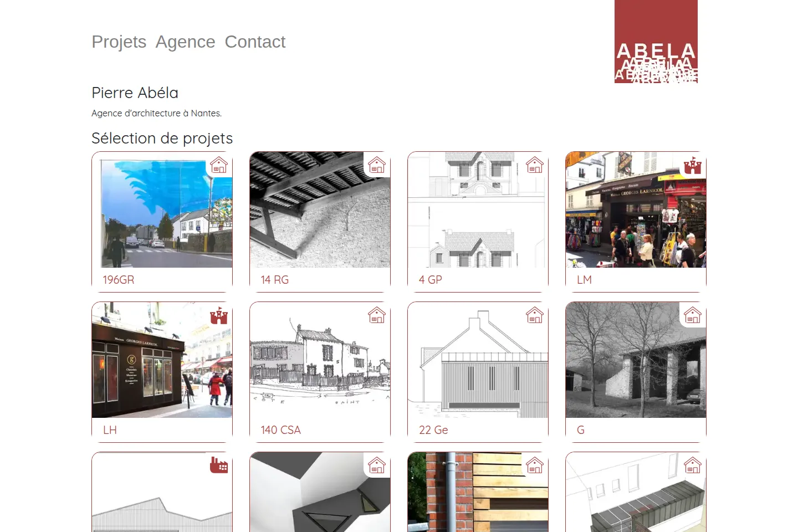Open the G project photo thumbnail
This screenshot has width=798, height=532.
point(636,360)
